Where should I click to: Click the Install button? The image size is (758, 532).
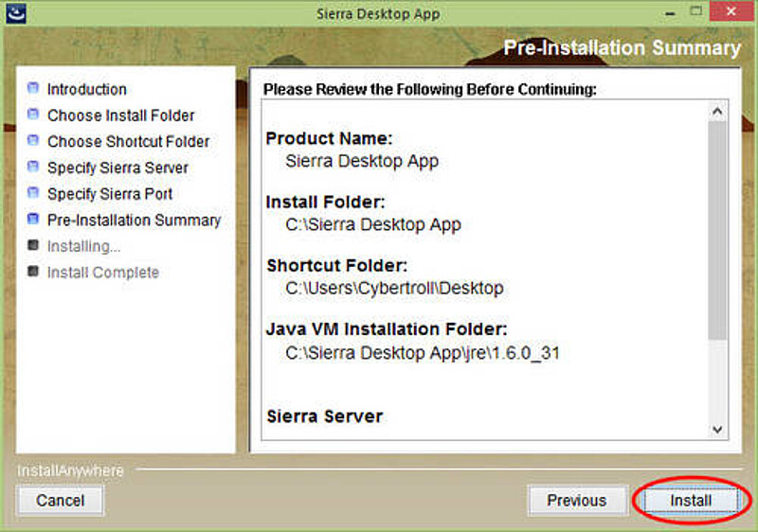[x=691, y=501]
